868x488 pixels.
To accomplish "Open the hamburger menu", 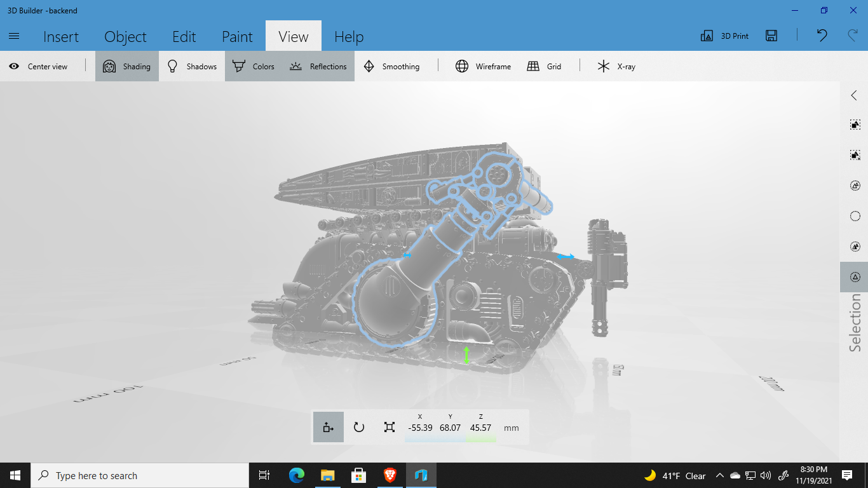I will (14, 36).
